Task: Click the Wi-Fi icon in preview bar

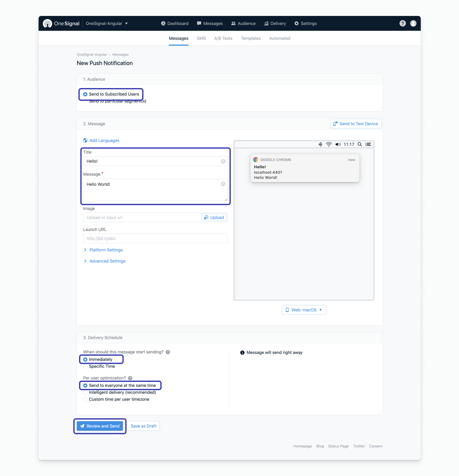Action: point(329,144)
